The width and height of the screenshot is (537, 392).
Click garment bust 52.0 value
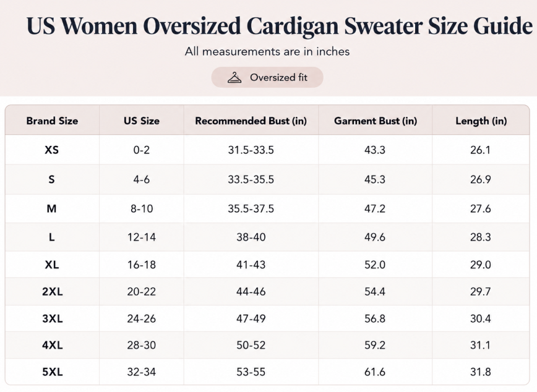point(375,265)
